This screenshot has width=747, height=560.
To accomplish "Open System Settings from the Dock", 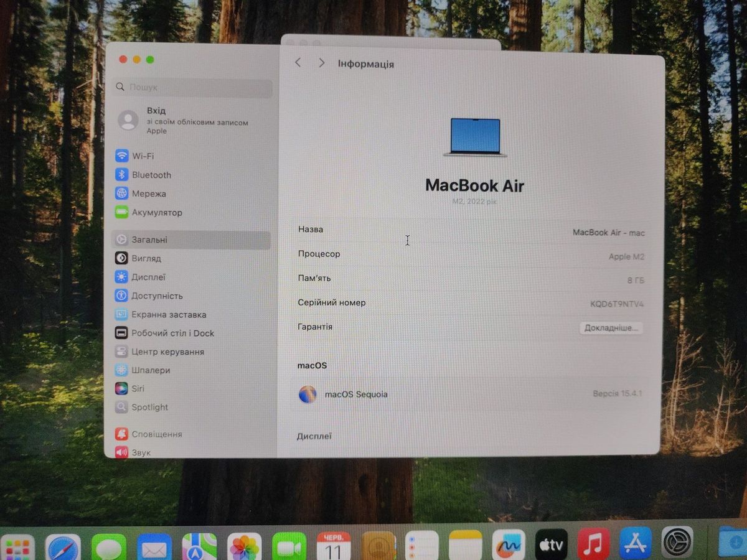I will (677, 543).
